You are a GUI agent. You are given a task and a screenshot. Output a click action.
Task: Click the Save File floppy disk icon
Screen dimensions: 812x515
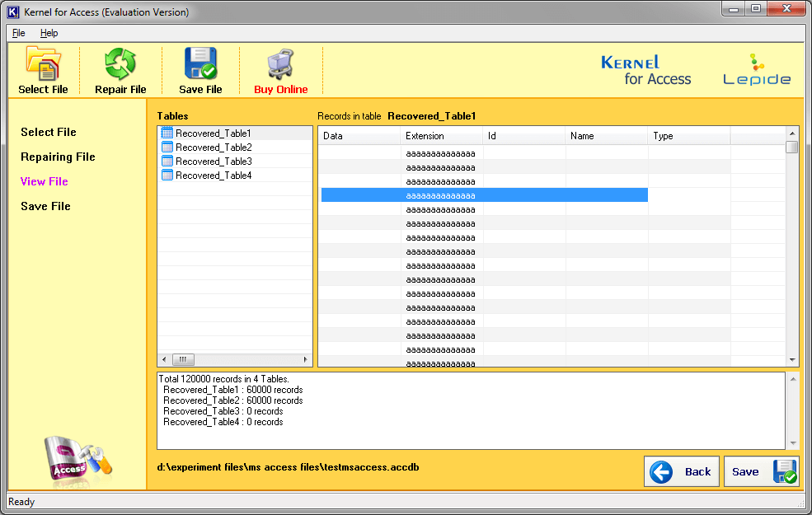point(200,63)
